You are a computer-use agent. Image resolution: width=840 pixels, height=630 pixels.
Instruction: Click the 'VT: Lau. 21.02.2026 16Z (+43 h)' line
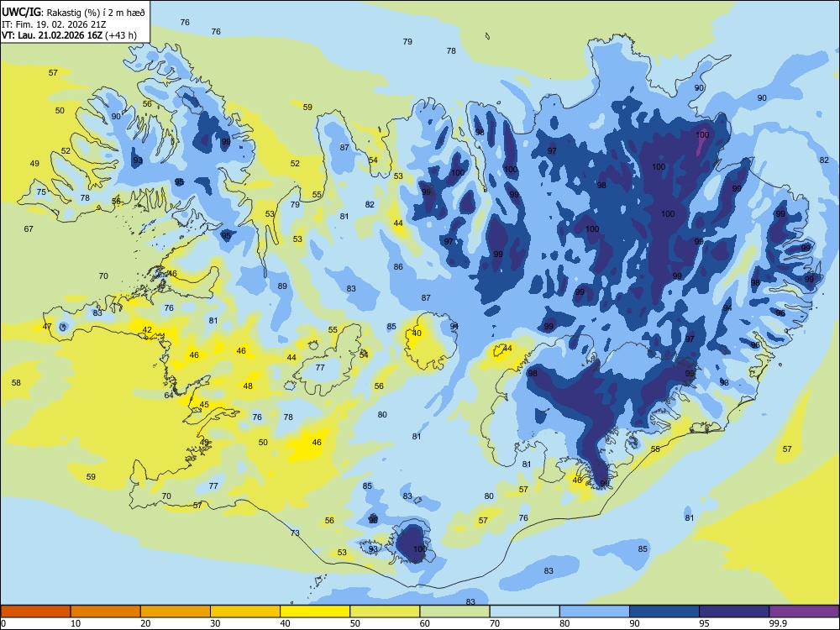coord(69,35)
